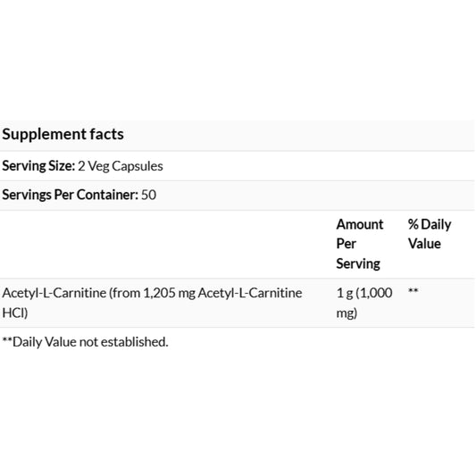
Task: Select the Servings Per Container label
Action: click(x=71, y=195)
